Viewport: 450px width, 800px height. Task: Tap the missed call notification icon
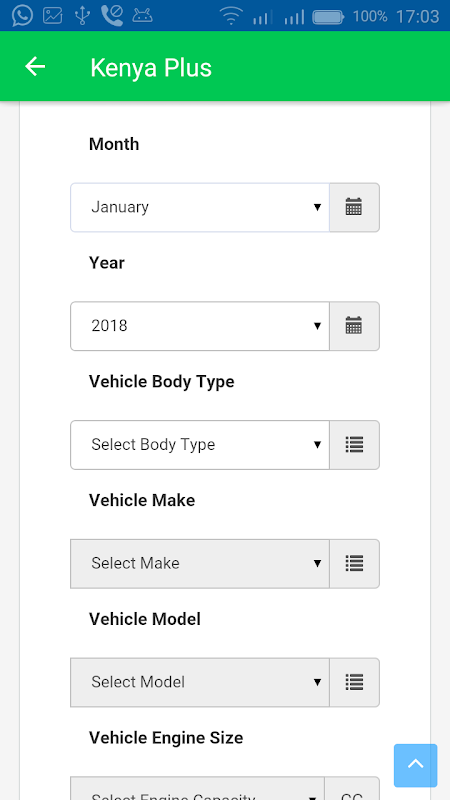pyautogui.click(x=112, y=16)
